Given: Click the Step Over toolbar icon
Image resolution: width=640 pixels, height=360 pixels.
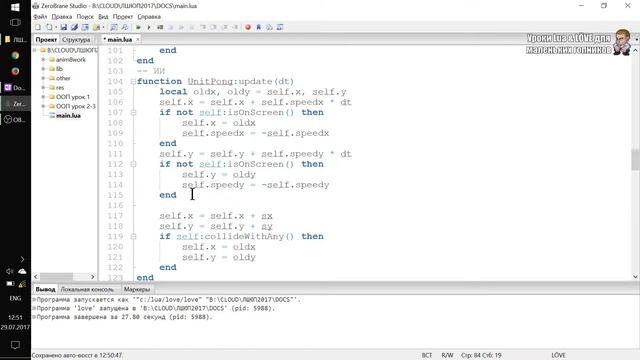Looking at the screenshot, I should tap(213, 27).
